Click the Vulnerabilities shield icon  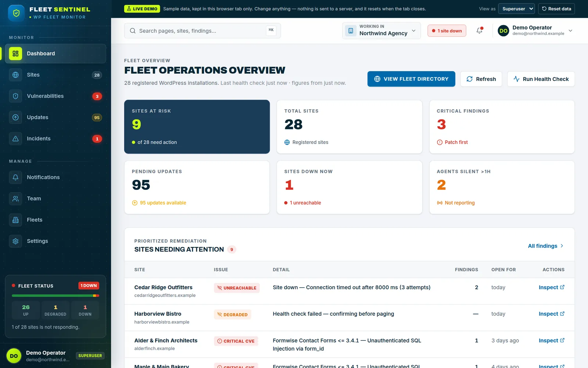click(x=15, y=96)
